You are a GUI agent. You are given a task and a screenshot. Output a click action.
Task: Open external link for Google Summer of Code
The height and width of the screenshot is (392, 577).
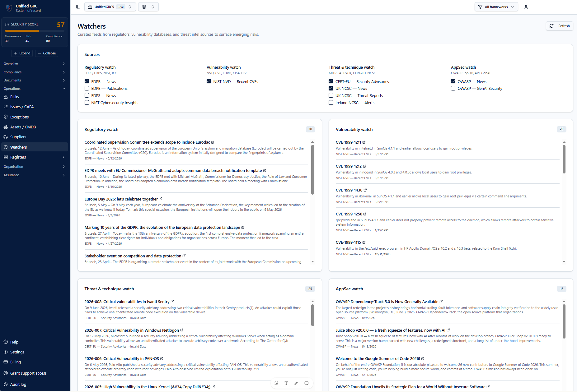pos(423,359)
